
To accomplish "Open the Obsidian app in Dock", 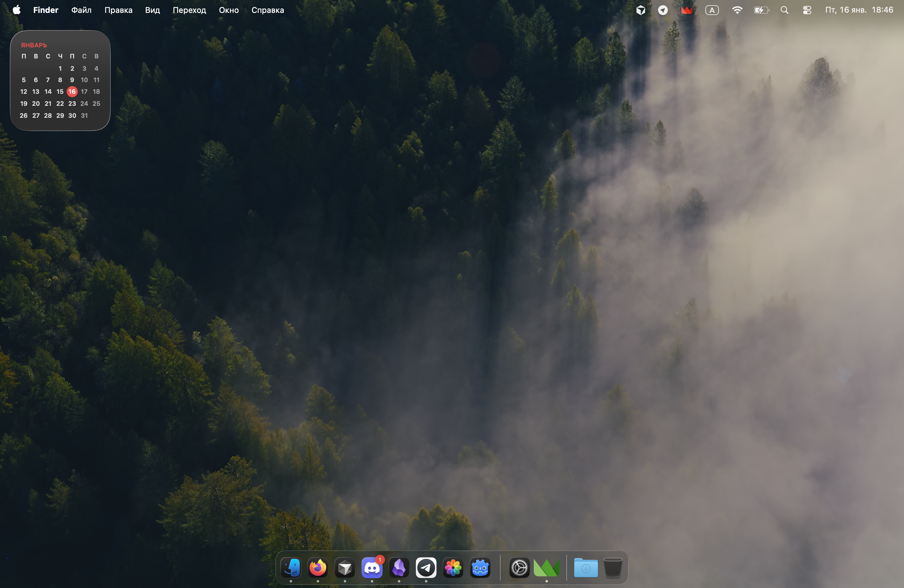I will tap(399, 568).
